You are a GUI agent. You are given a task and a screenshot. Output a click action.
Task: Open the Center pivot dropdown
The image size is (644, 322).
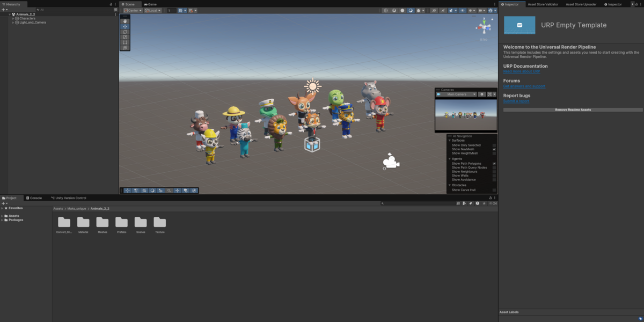click(x=133, y=10)
